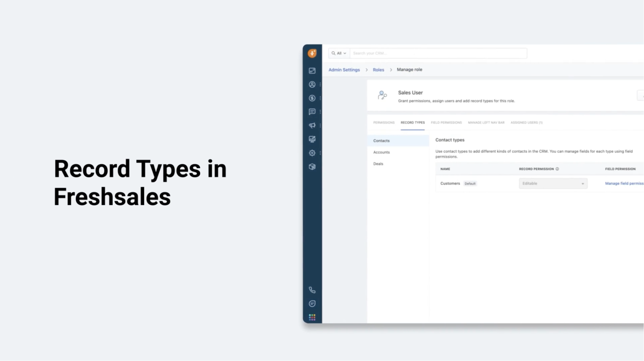Click the Search your CRM input field
The width and height of the screenshot is (644, 361).
pyautogui.click(x=438, y=53)
